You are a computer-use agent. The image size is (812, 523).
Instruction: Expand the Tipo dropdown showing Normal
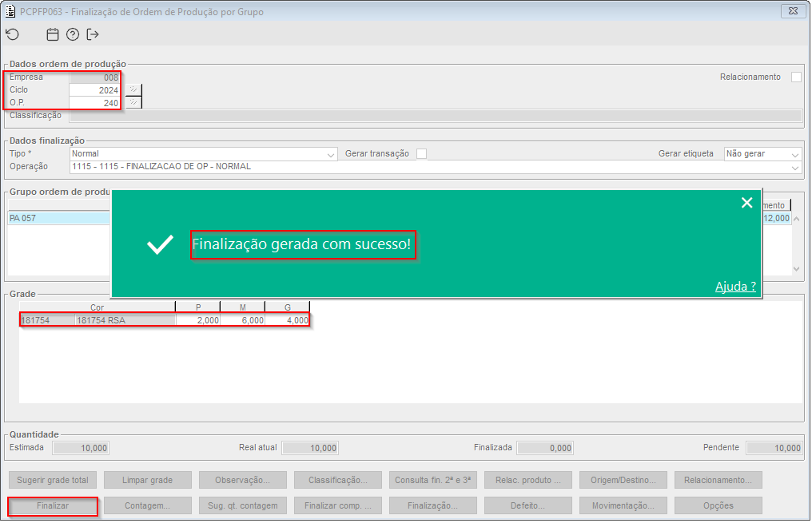click(x=330, y=154)
